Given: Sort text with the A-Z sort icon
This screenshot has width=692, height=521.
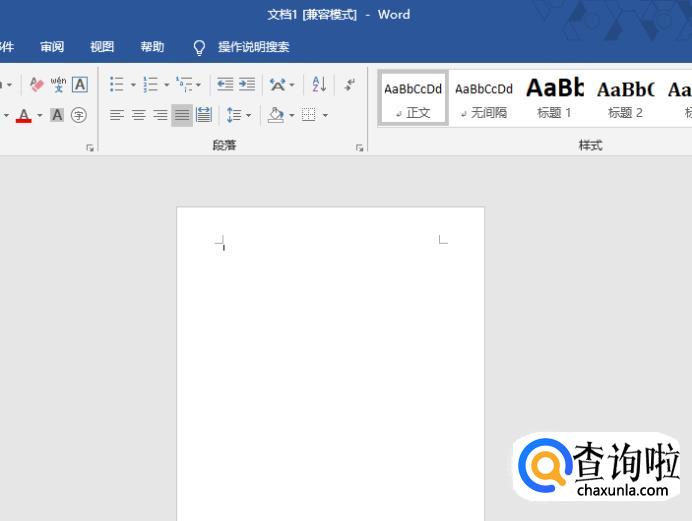Looking at the screenshot, I should pos(319,85).
